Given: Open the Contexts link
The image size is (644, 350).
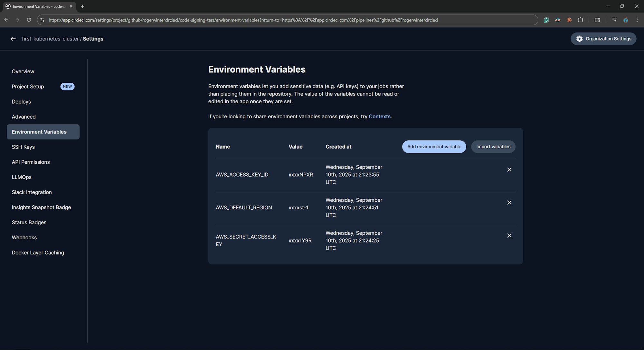Looking at the screenshot, I should (380, 116).
